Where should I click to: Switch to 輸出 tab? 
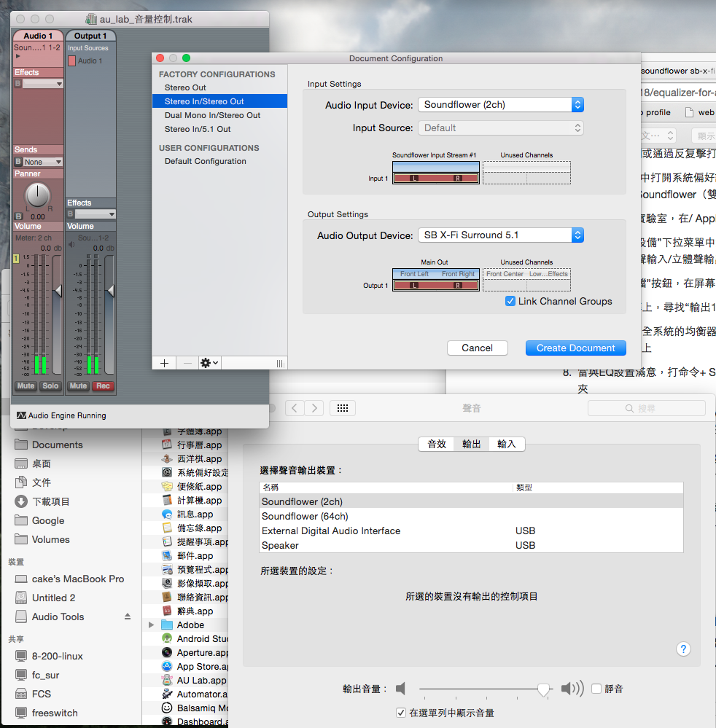click(x=471, y=444)
